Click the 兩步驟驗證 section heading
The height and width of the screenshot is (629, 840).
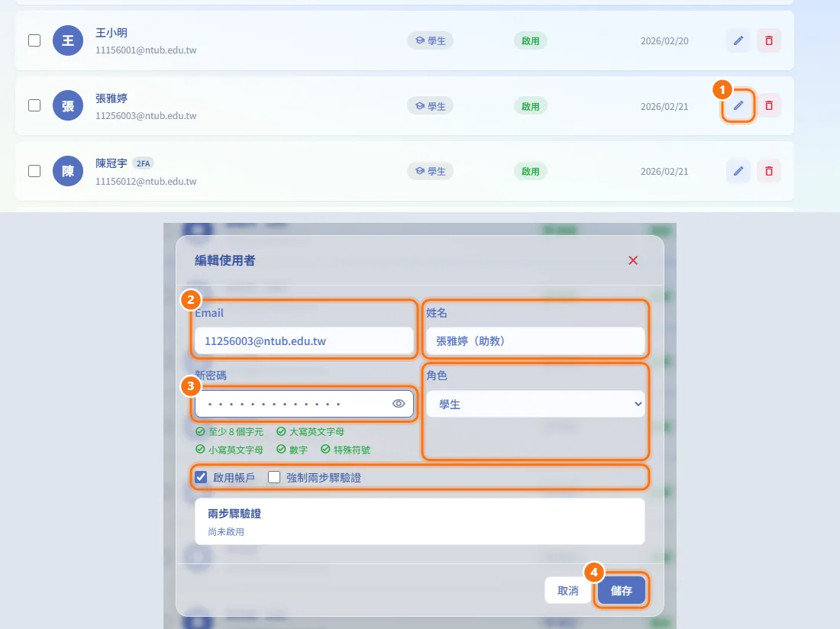[234, 514]
